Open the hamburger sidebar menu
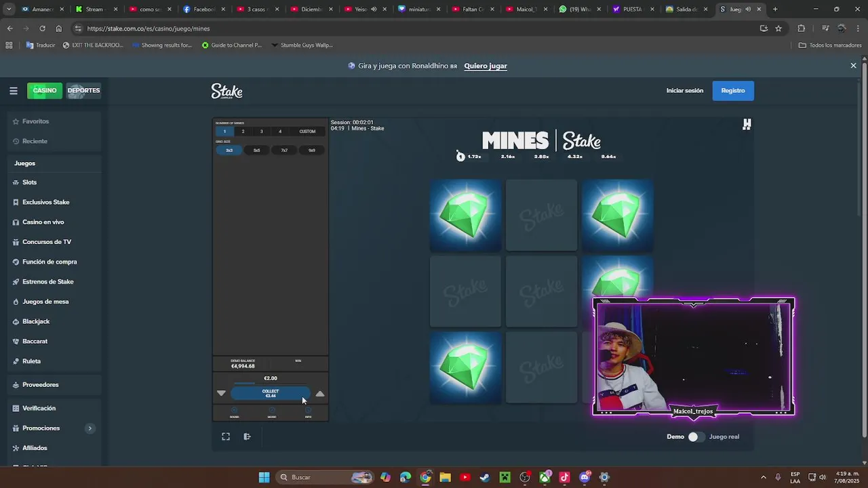Viewport: 868px width, 488px height. pos(14,90)
